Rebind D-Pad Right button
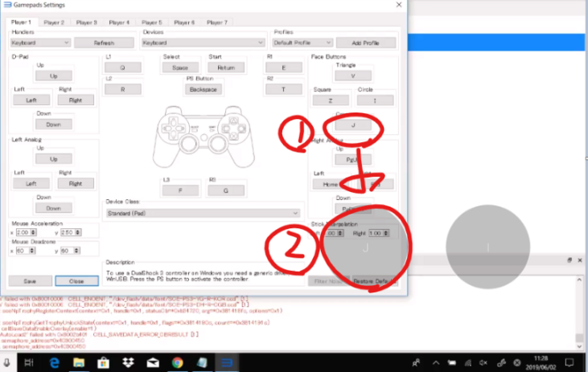Screen dimensions: 588x372 point(76,100)
